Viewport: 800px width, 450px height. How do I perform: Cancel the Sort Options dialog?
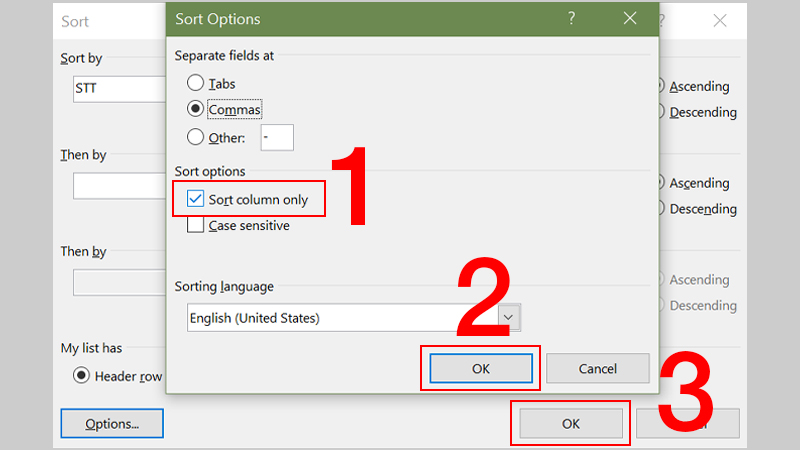(597, 369)
